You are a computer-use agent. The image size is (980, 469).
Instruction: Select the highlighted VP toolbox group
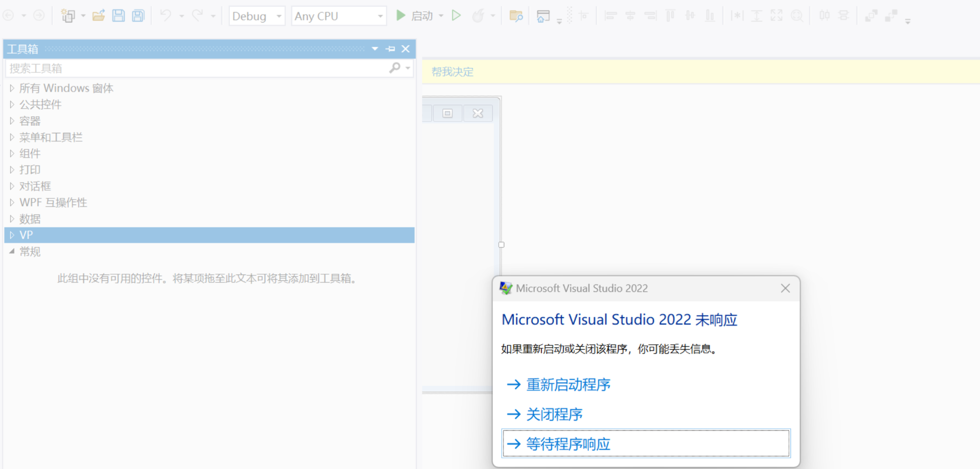click(210, 235)
